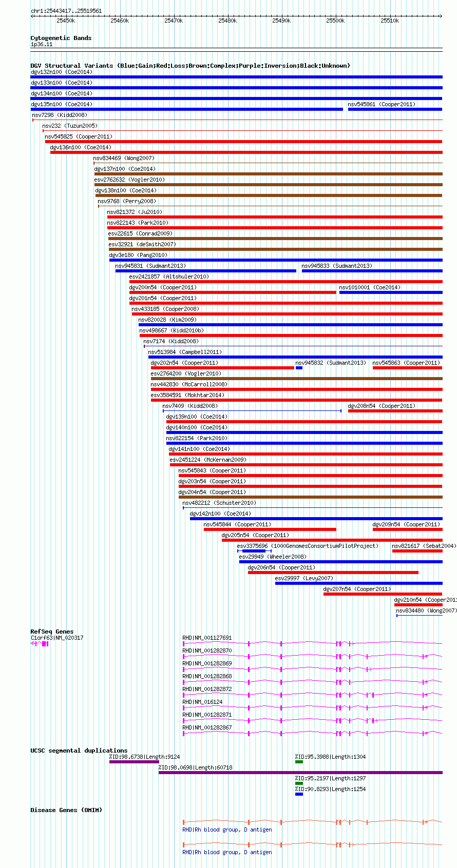
Task: Click the nsv834480 (Wong2007) label
Action: tap(426, 610)
